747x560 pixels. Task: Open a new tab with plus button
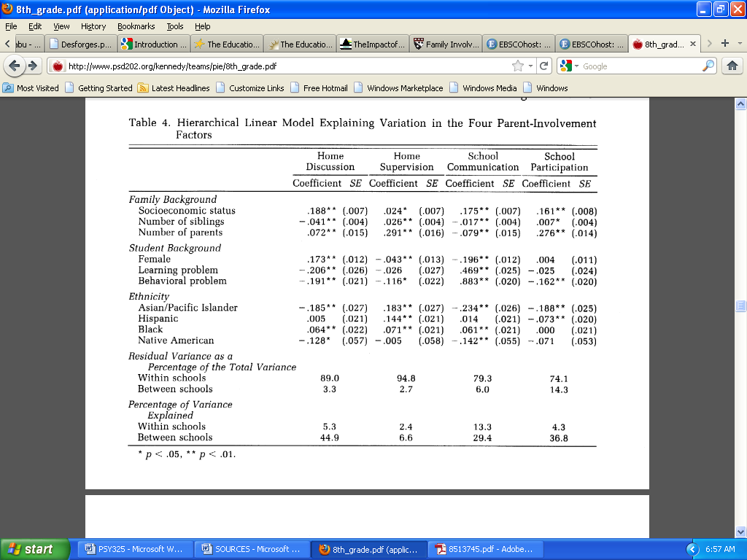tap(724, 44)
